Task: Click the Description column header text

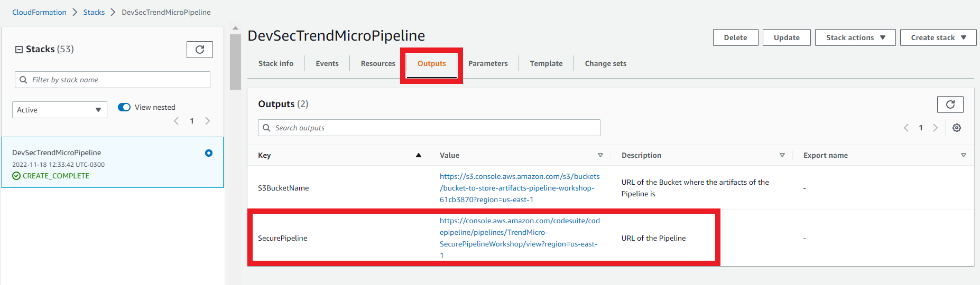Action: [x=641, y=155]
